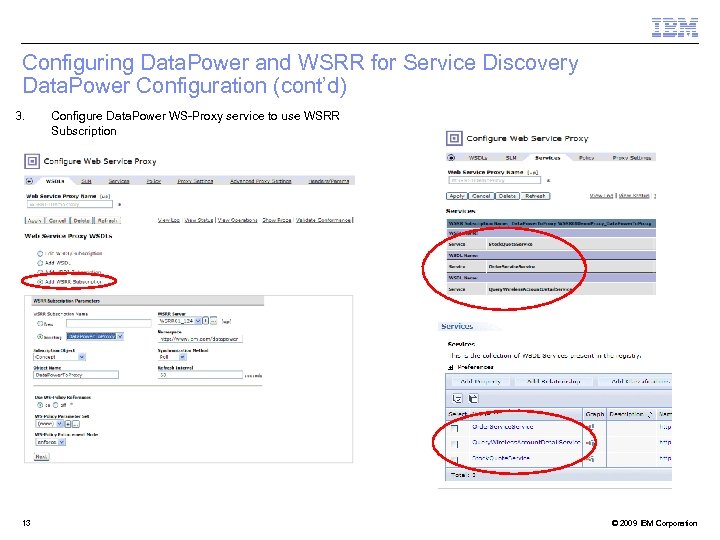720x540 pixels.
Task: Click Select All icon above Services table
Action: click(457, 398)
